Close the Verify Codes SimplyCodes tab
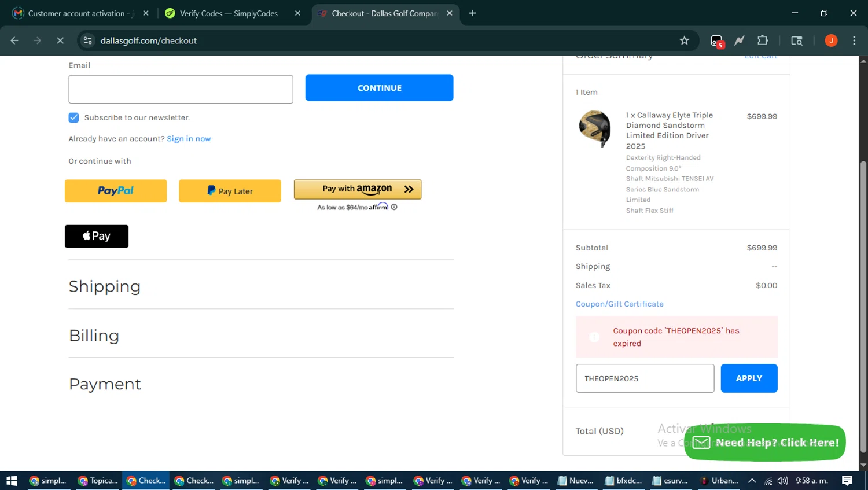This screenshot has width=868, height=490. point(297,13)
